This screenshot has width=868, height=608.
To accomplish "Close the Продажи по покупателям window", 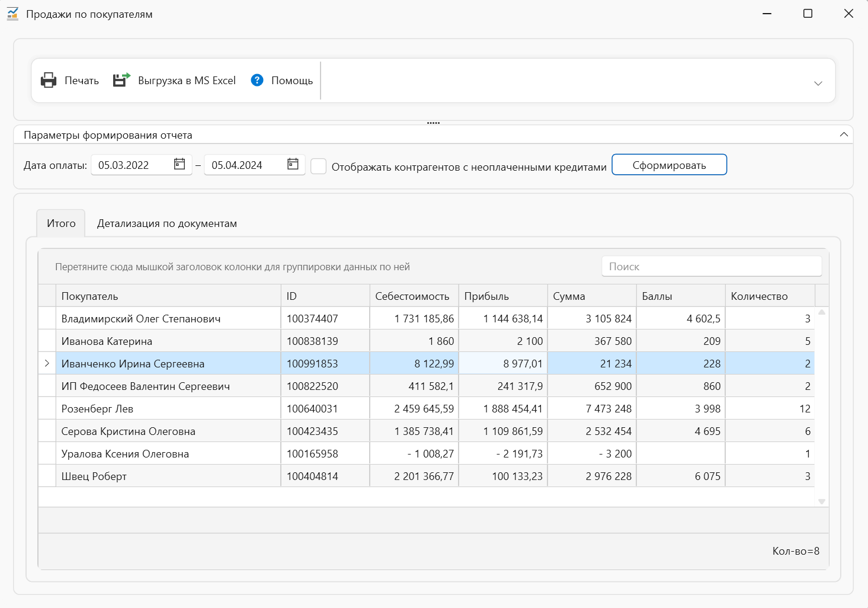I will click(848, 13).
